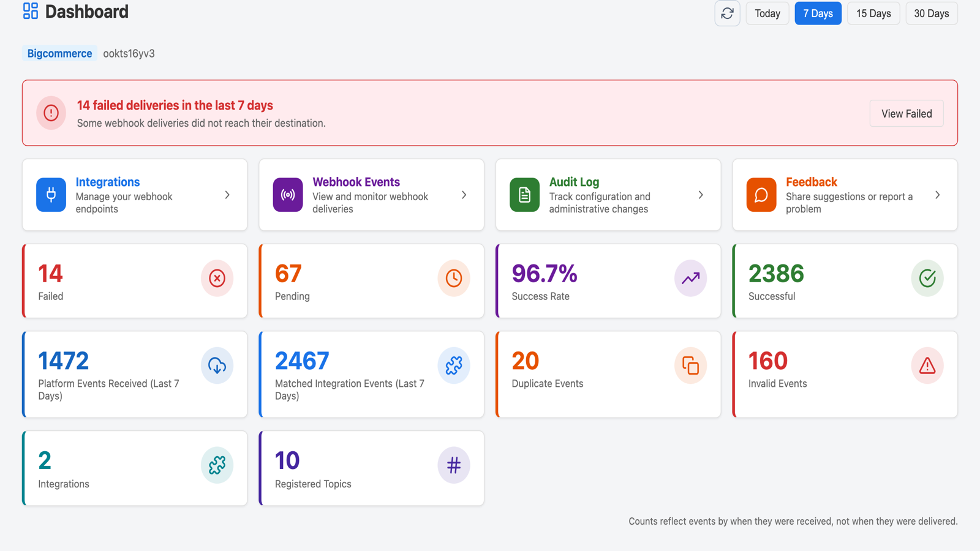
Task: Click the Success Rate stat card
Action: point(608,281)
